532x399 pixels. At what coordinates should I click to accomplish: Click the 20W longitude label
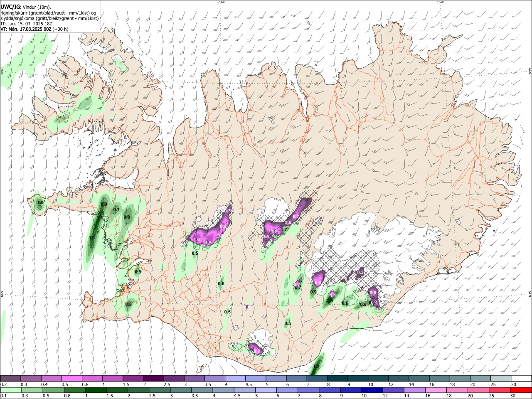[x=221, y=2]
